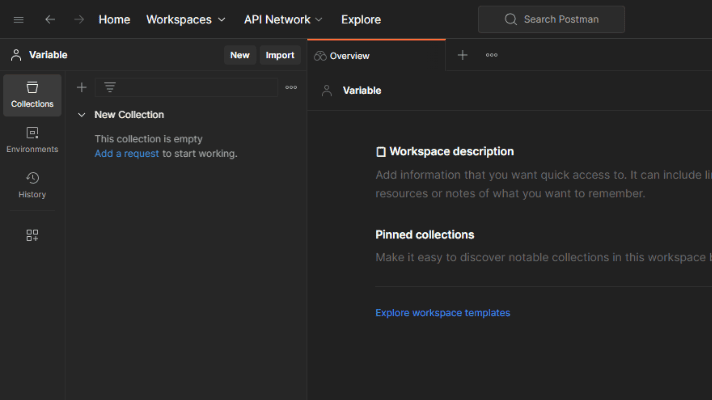Open the History sidebar tab
This screenshot has width=712, height=400.
(x=32, y=185)
